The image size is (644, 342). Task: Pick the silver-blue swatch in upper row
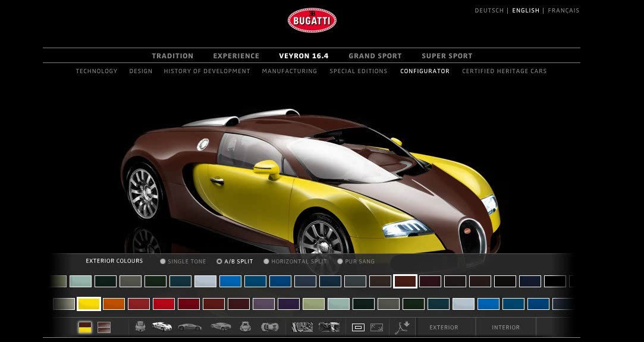(x=205, y=281)
